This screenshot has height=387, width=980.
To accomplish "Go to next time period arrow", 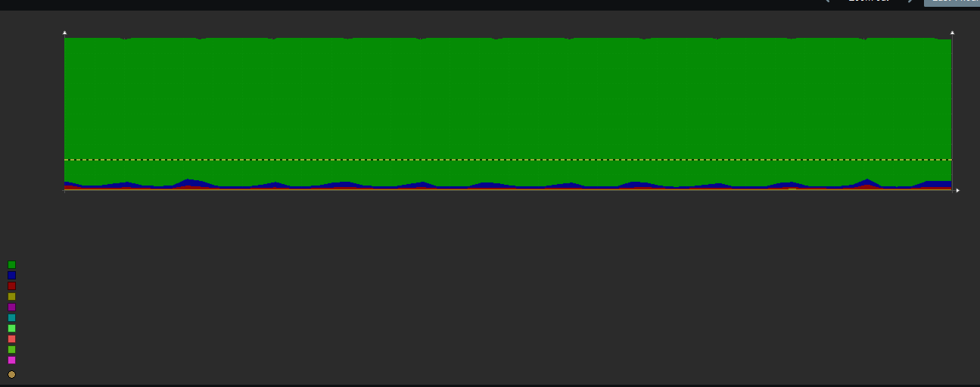I will coord(910,2).
